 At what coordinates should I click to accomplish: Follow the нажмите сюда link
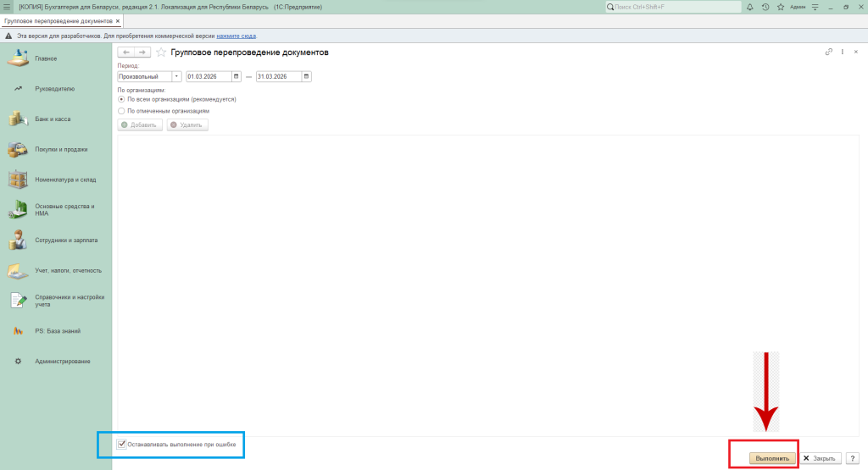[236, 36]
